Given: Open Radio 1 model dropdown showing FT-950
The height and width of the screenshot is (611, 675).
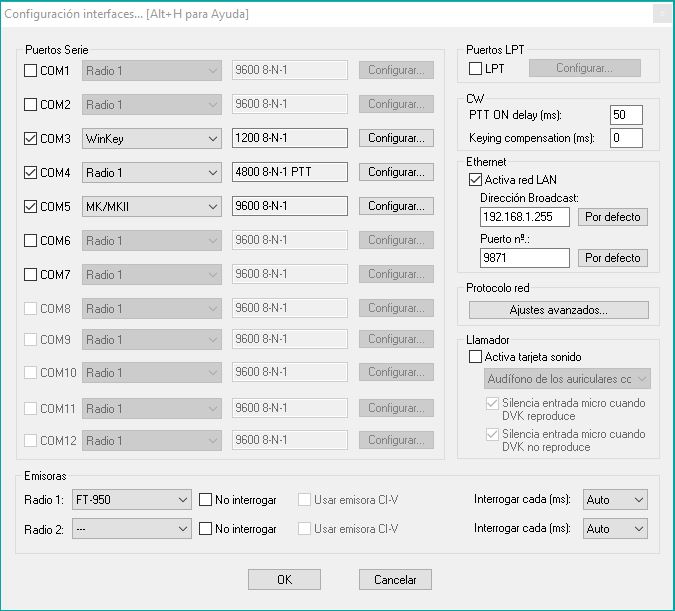Looking at the screenshot, I should (132, 500).
